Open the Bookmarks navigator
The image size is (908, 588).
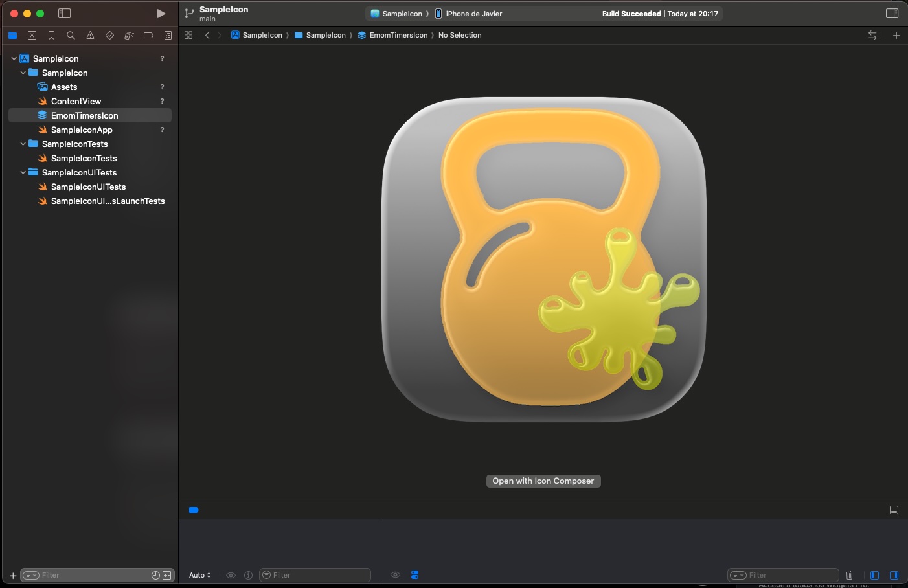point(52,35)
